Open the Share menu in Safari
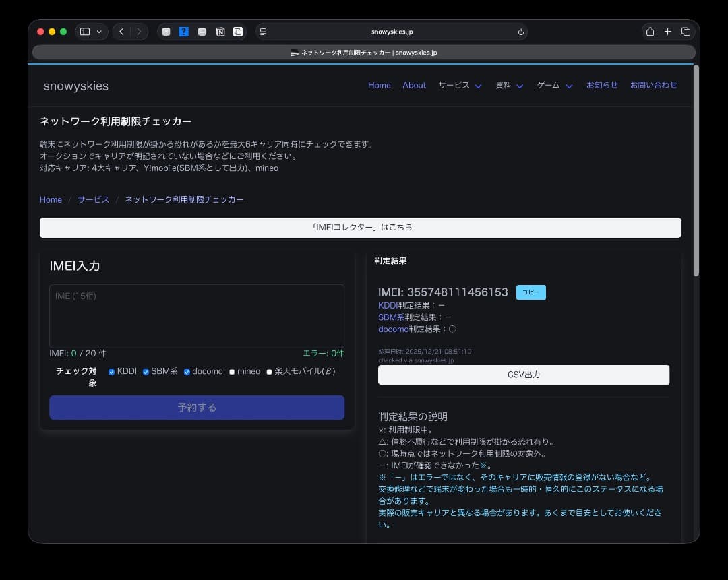This screenshot has width=728, height=580. click(x=649, y=31)
